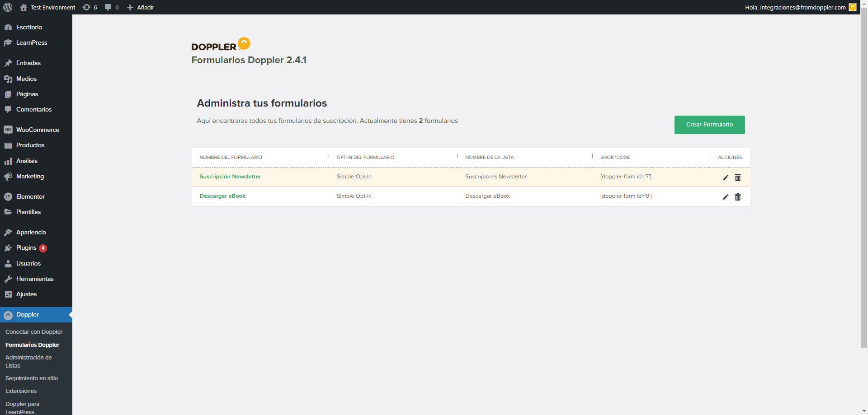The width and height of the screenshot is (868, 415).
Task: Click the Plugins label in sidebar
Action: (26, 247)
